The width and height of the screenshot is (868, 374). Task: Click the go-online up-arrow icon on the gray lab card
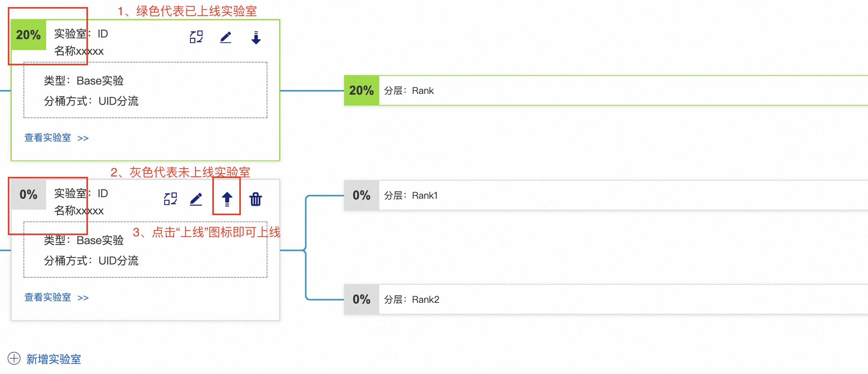pyautogui.click(x=227, y=199)
